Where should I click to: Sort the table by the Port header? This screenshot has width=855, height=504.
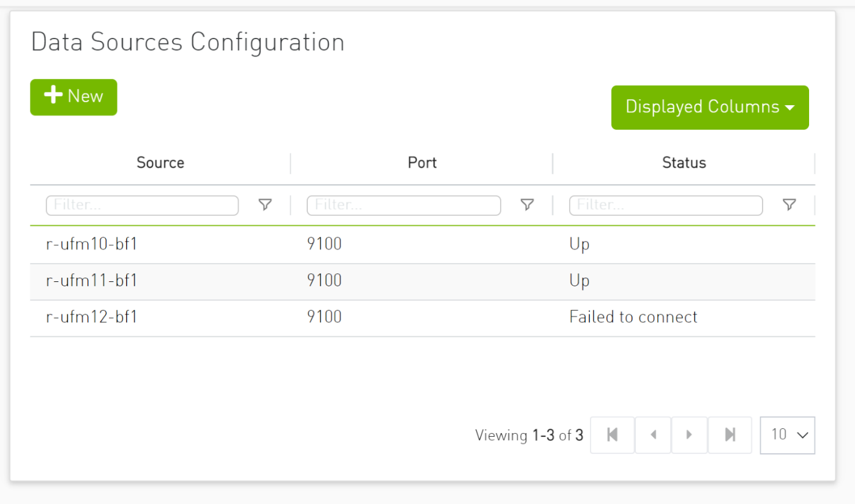coord(422,163)
